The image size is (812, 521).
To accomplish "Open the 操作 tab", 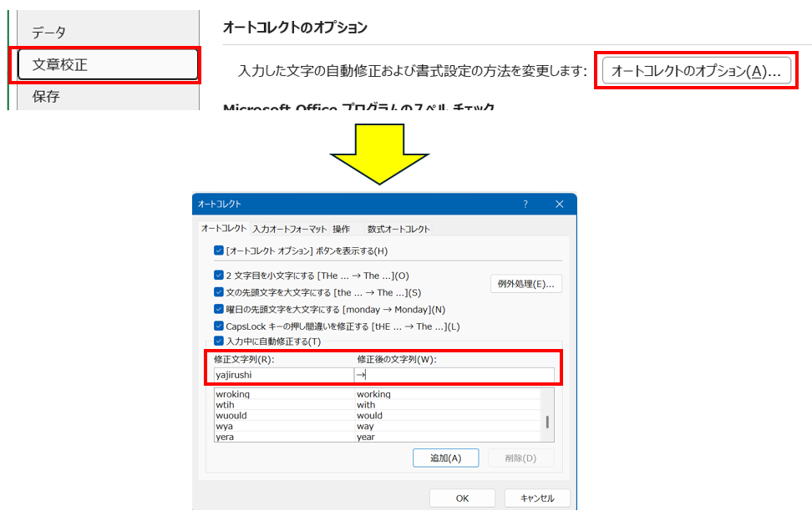I will pyautogui.click(x=341, y=229).
